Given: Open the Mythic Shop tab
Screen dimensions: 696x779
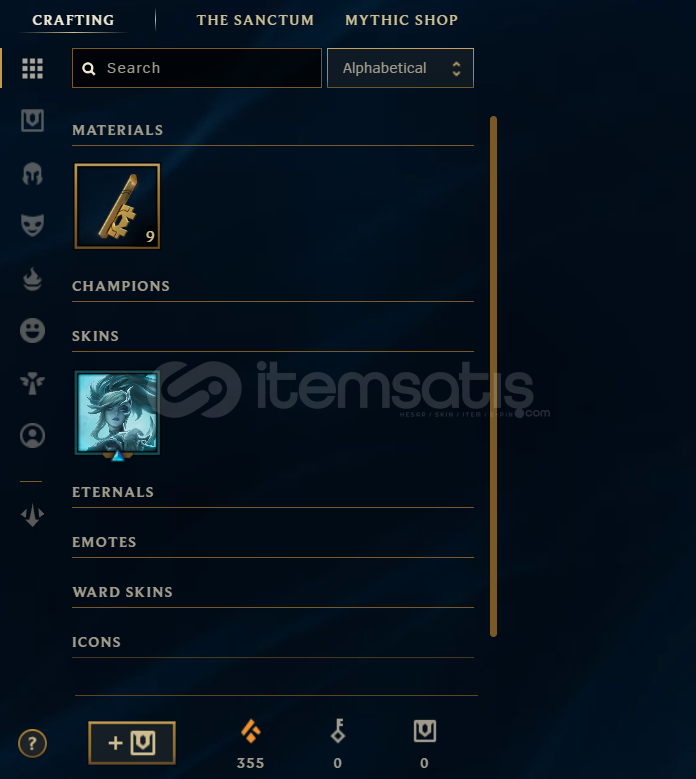Looking at the screenshot, I should click(401, 20).
